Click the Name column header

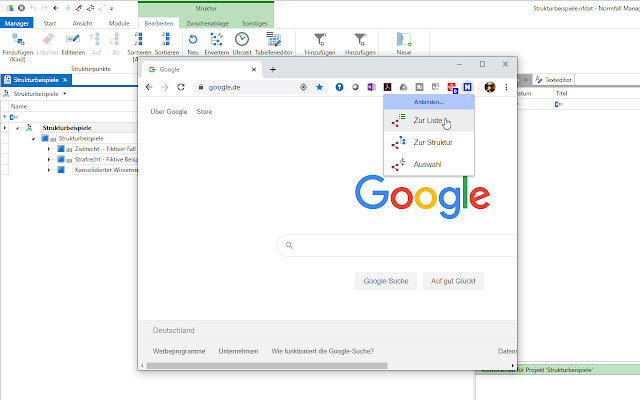pos(73,107)
